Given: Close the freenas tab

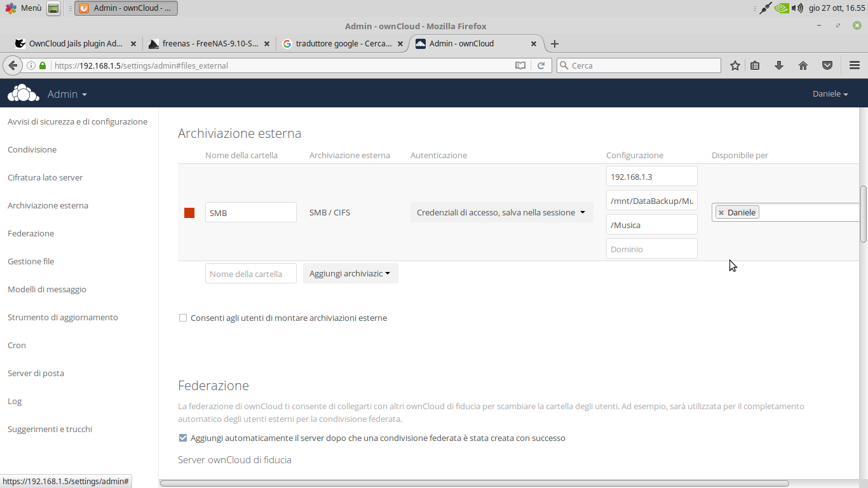Looking at the screenshot, I should click(267, 44).
